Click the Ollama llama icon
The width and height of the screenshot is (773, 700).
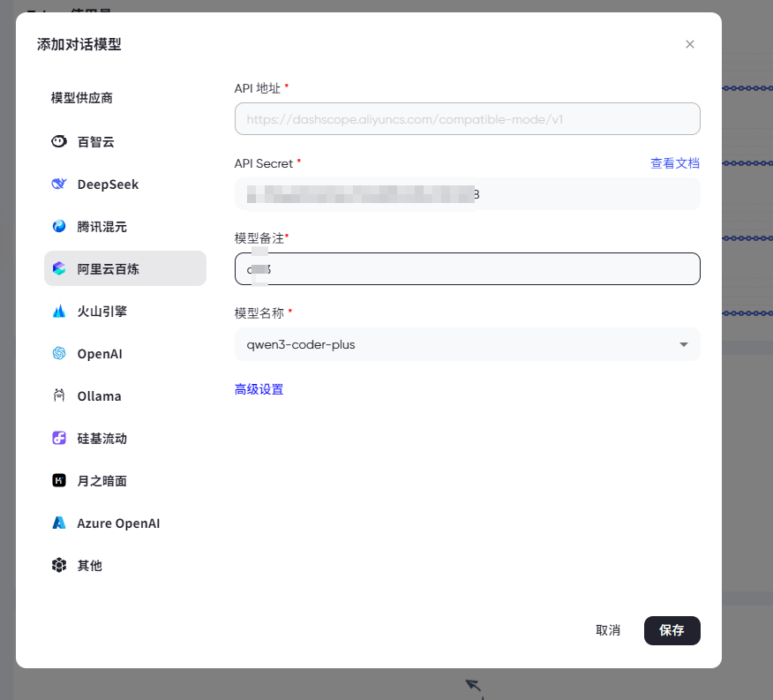pos(58,395)
